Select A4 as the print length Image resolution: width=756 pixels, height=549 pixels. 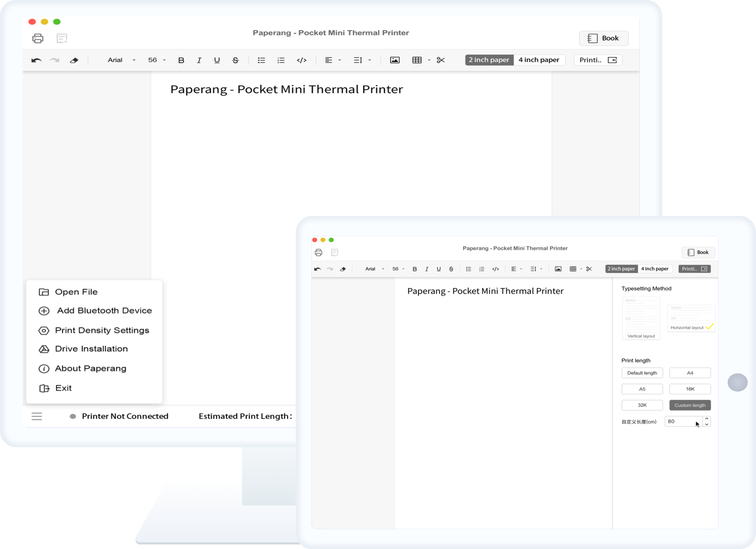click(690, 372)
